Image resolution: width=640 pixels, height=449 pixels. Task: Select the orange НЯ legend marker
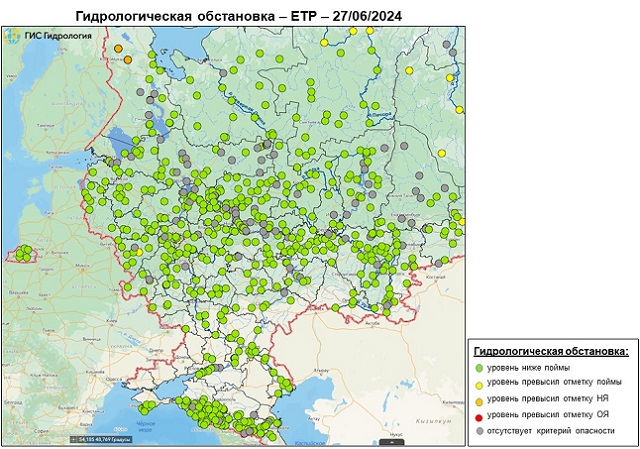(478, 399)
